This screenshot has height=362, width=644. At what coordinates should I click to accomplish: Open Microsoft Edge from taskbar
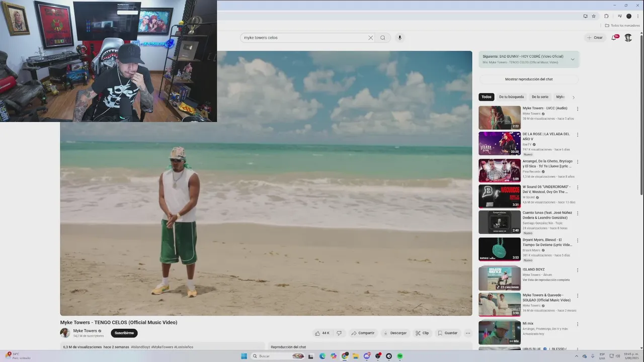coord(323,356)
